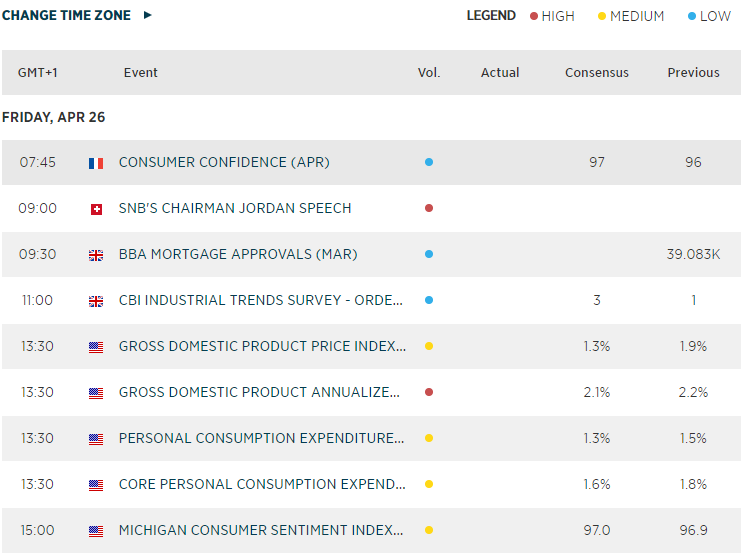This screenshot has width=741, height=553.
Task: Click the UK flag beside BBA Mortgage Approvals
Action: point(96,255)
